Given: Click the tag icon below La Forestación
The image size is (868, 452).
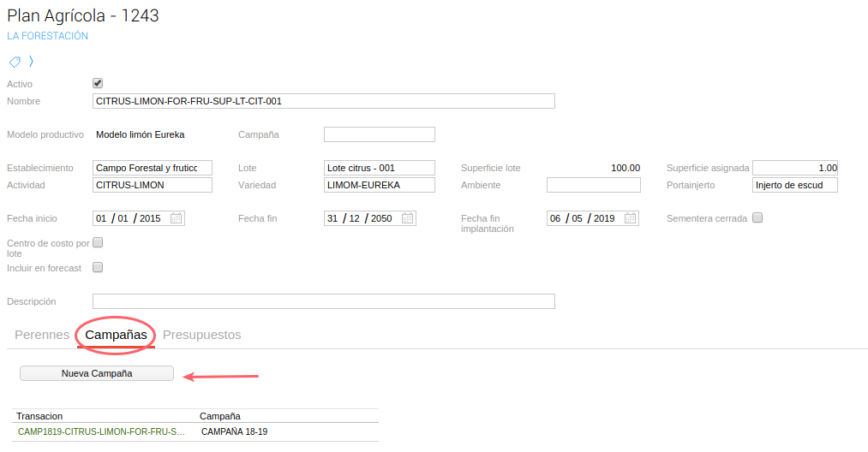Looking at the screenshot, I should (x=15, y=62).
